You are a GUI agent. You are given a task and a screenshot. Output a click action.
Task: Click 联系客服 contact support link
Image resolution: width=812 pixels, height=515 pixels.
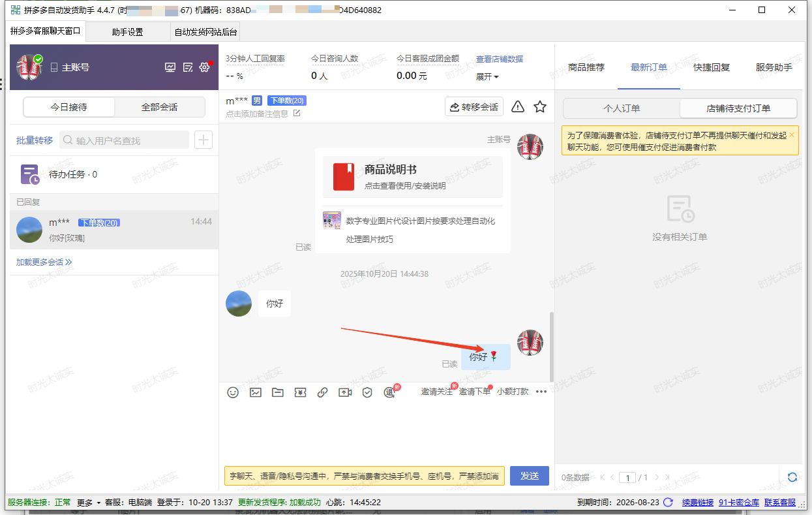(x=780, y=503)
